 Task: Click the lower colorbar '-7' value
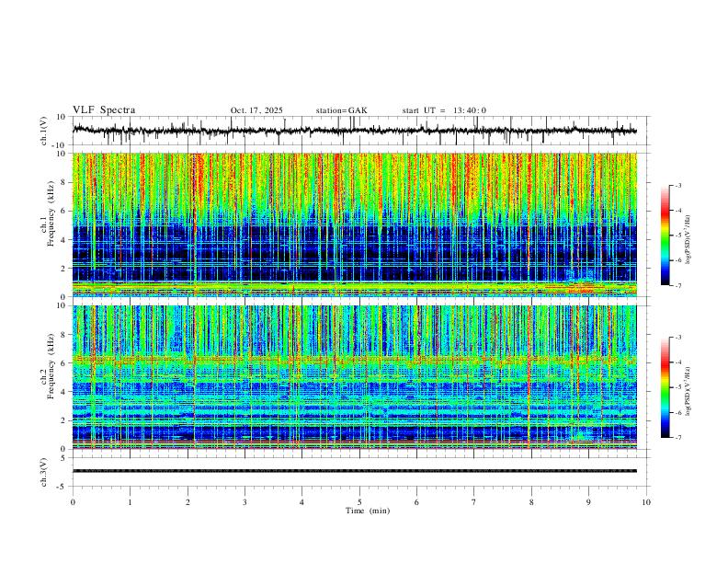[677, 438]
